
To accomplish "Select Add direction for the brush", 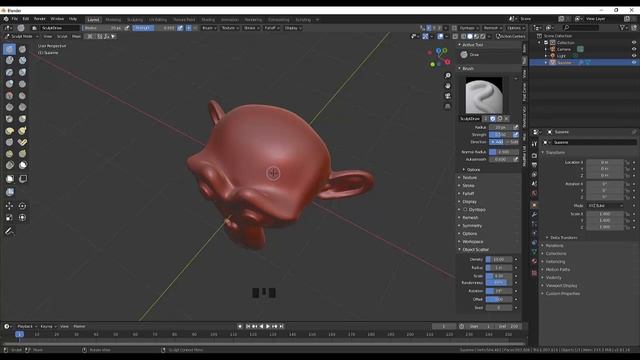I will pyautogui.click(x=497, y=142).
